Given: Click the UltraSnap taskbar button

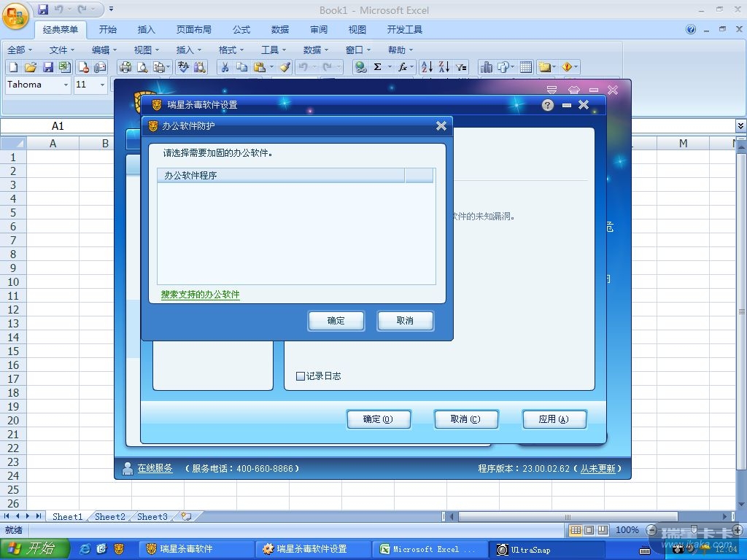Looking at the screenshot, I should [x=548, y=550].
